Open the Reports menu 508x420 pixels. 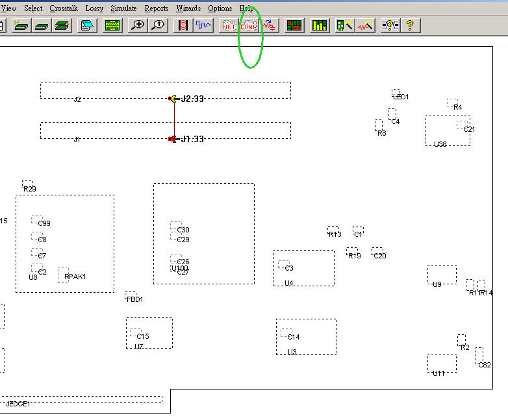[x=157, y=8]
